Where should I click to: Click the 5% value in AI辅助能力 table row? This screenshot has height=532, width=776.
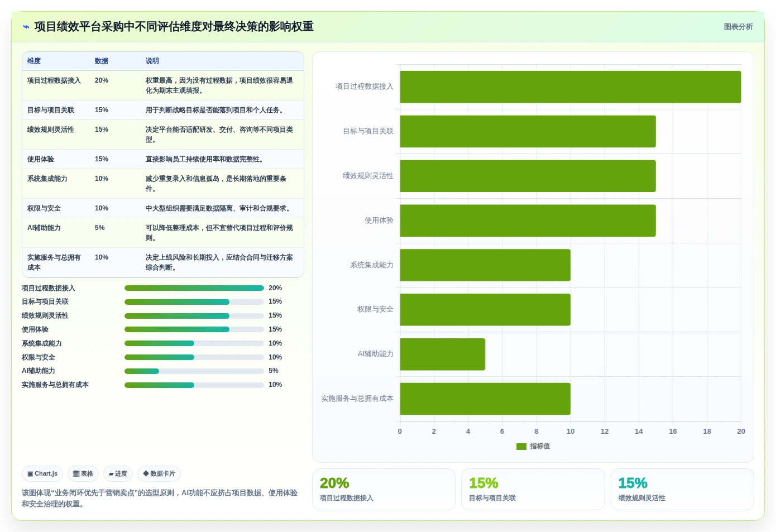pos(100,228)
